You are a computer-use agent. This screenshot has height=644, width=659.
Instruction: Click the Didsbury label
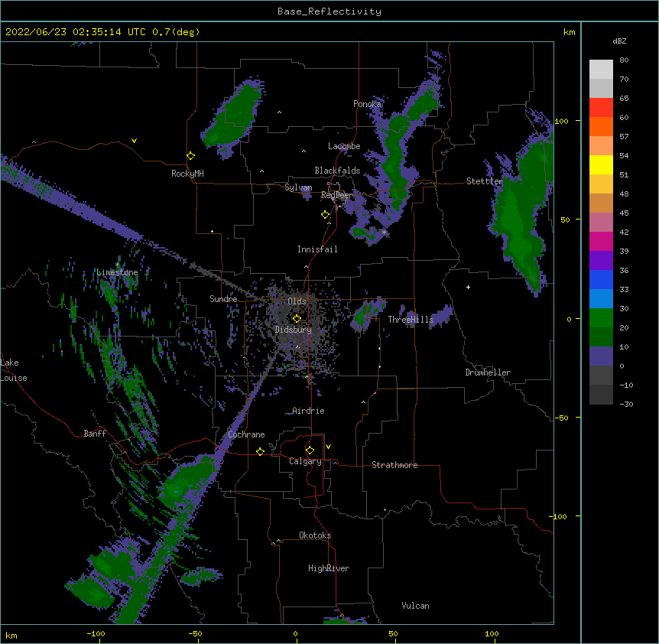click(294, 330)
